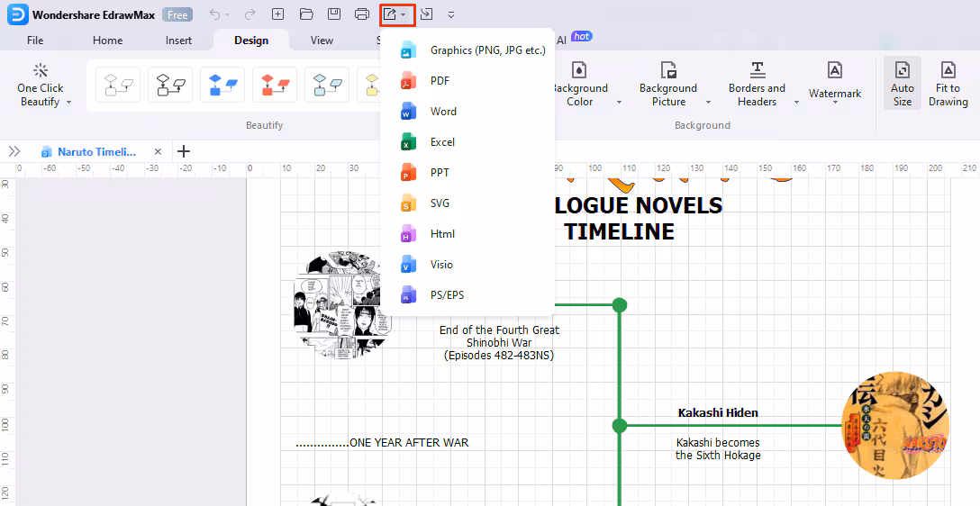The height and width of the screenshot is (506, 980).
Task: Toggle Auto Size
Action: pos(902,83)
